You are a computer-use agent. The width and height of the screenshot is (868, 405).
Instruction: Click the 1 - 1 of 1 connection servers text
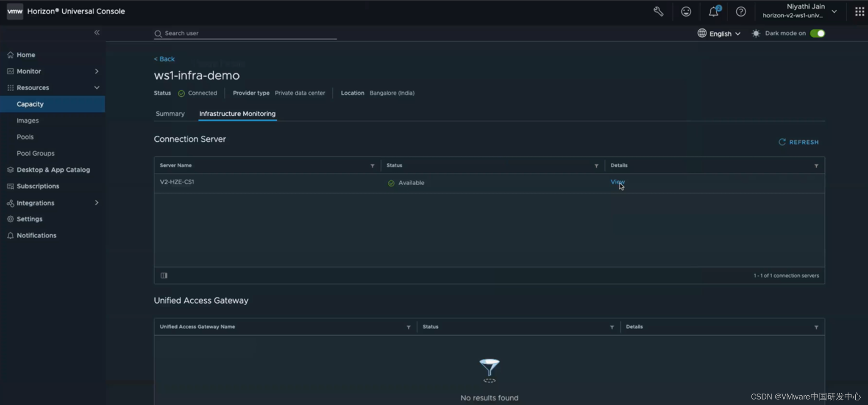(x=786, y=276)
